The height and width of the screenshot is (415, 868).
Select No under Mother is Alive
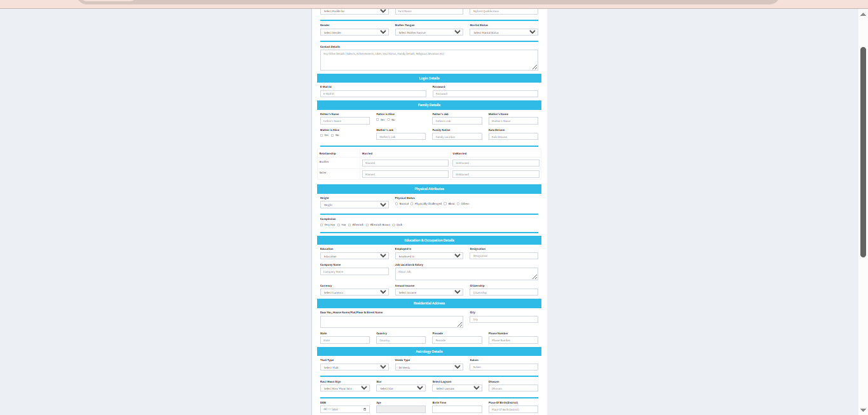[x=332, y=135]
